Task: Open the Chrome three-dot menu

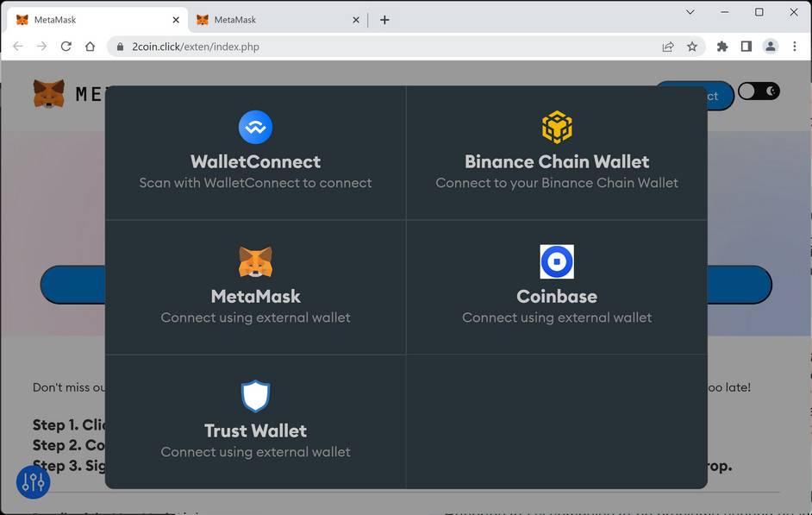Action: [795, 47]
